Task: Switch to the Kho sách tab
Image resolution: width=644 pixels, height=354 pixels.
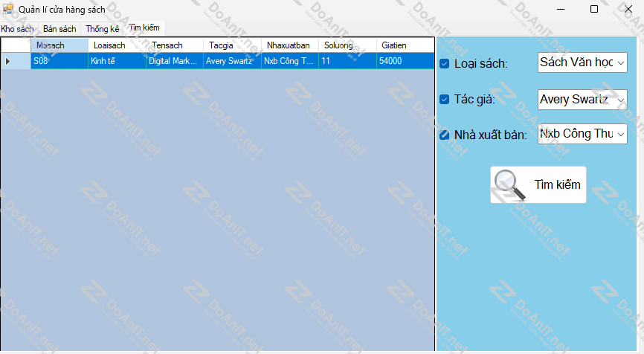Action: point(18,29)
